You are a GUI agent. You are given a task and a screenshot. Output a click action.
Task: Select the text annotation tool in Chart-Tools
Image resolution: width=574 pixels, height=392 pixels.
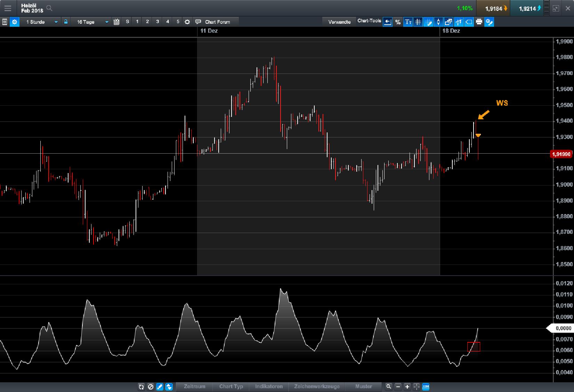[x=408, y=22]
